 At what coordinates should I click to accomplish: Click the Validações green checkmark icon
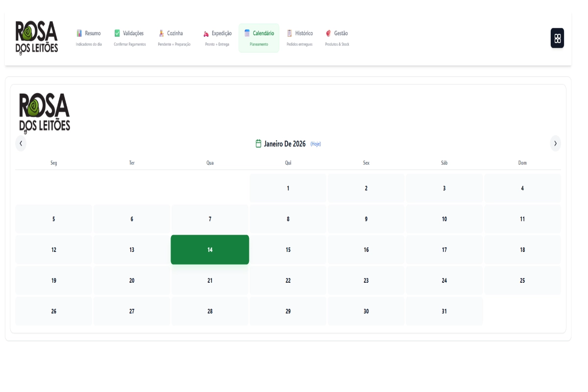tap(117, 33)
